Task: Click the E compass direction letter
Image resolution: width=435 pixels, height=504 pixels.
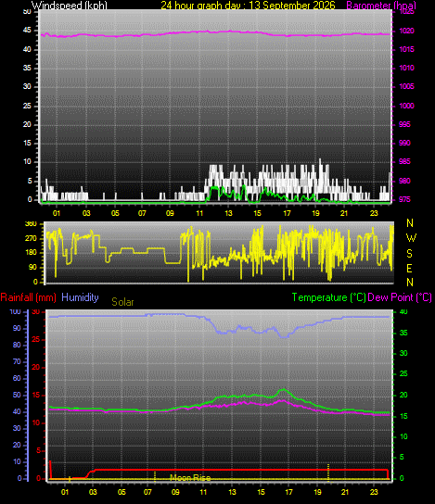Action: coord(409,269)
